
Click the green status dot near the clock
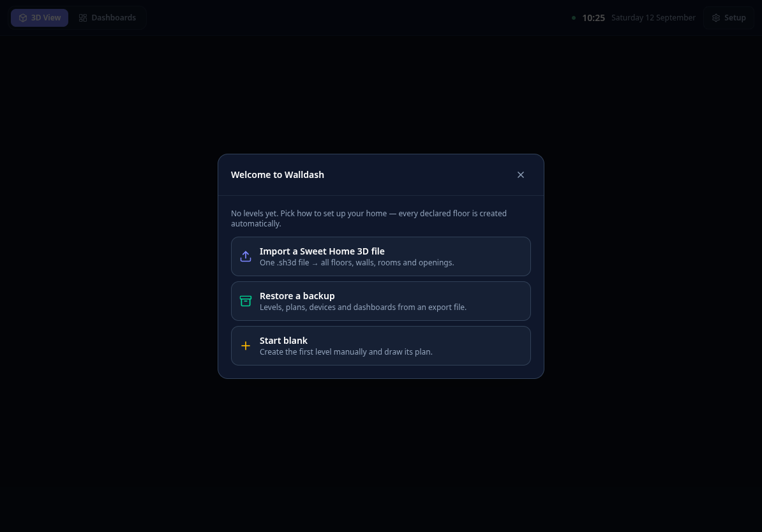(574, 18)
